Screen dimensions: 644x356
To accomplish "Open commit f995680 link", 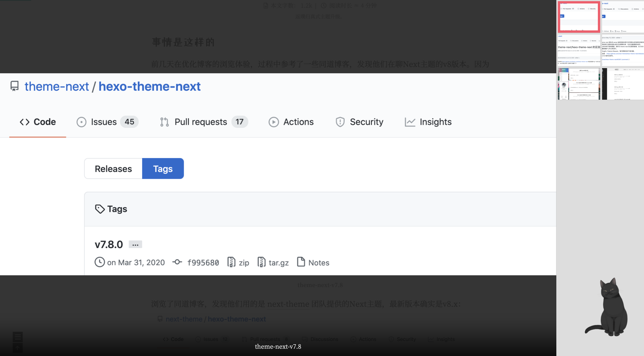I will [x=203, y=263].
